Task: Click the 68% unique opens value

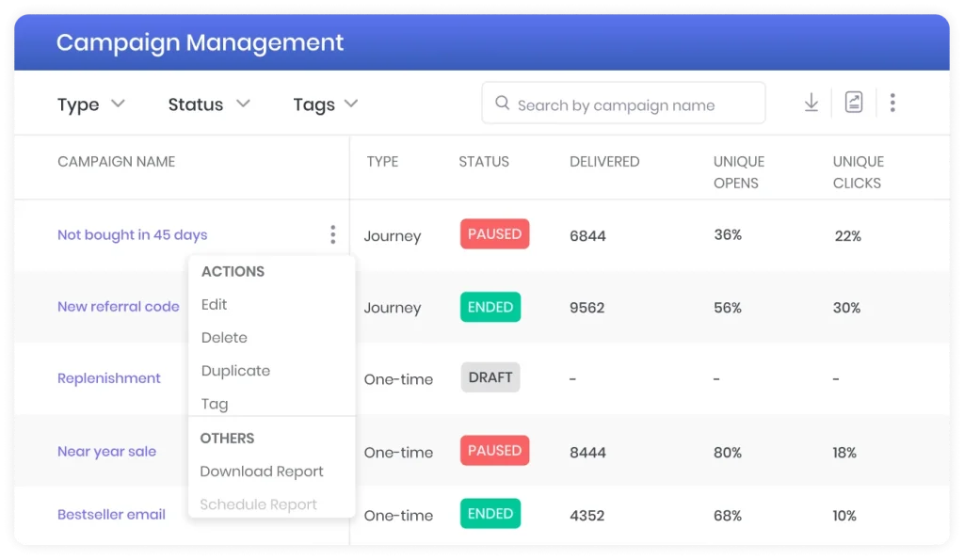Action: [x=728, y=516]
